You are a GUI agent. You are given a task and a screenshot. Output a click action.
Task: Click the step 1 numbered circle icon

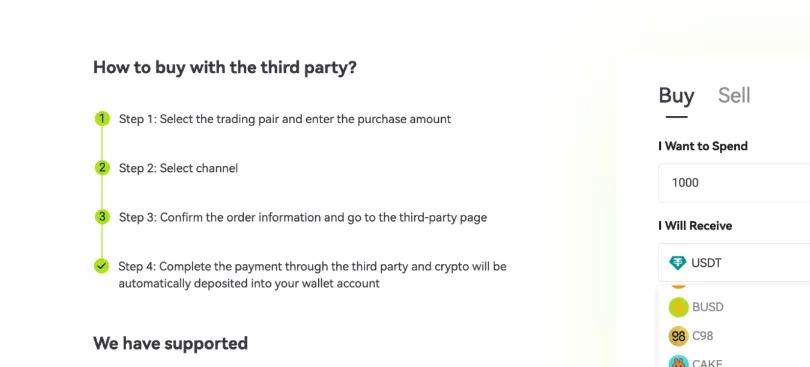[x=102, y=119]
